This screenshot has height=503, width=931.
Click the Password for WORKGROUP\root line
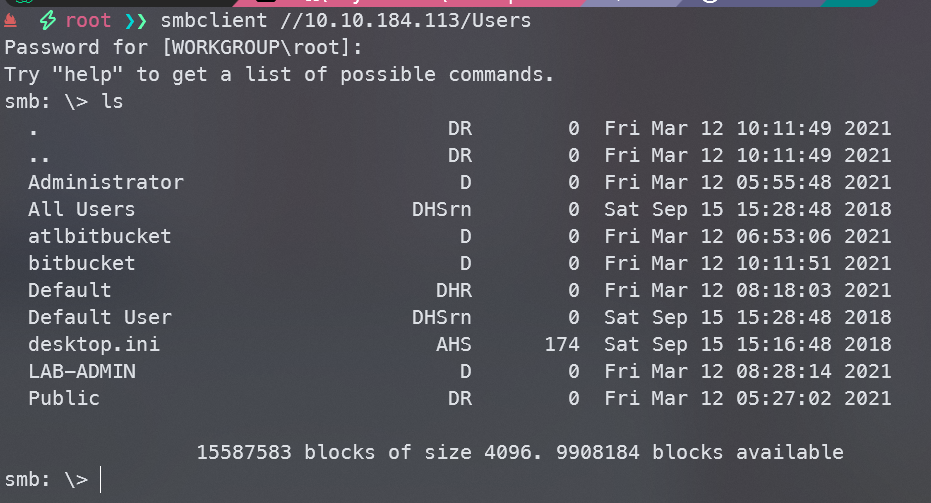point(183,48)
